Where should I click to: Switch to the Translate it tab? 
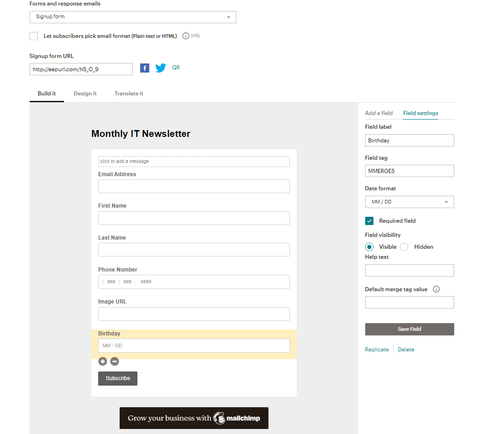tap(129, 94)
